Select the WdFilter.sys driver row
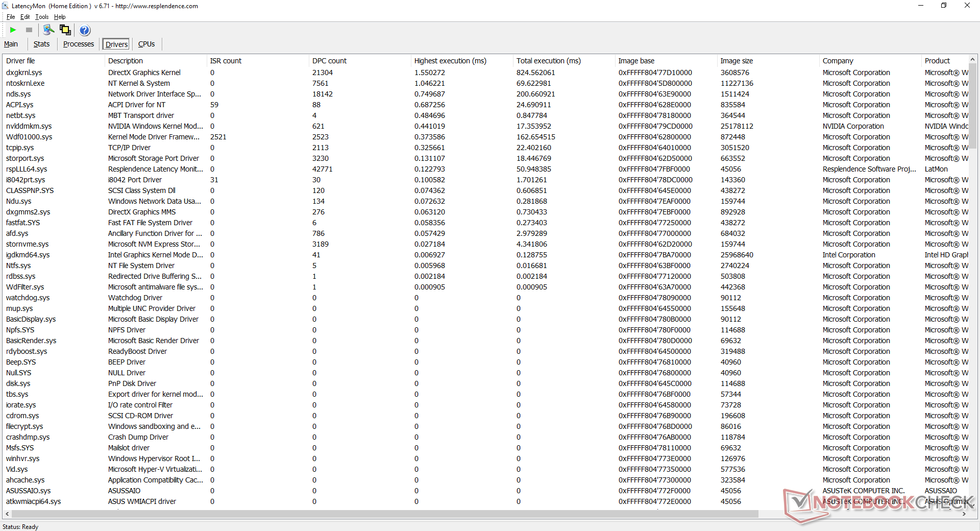Screen dimensions: 980x531 pyautogui.click(x=486, y=287)
